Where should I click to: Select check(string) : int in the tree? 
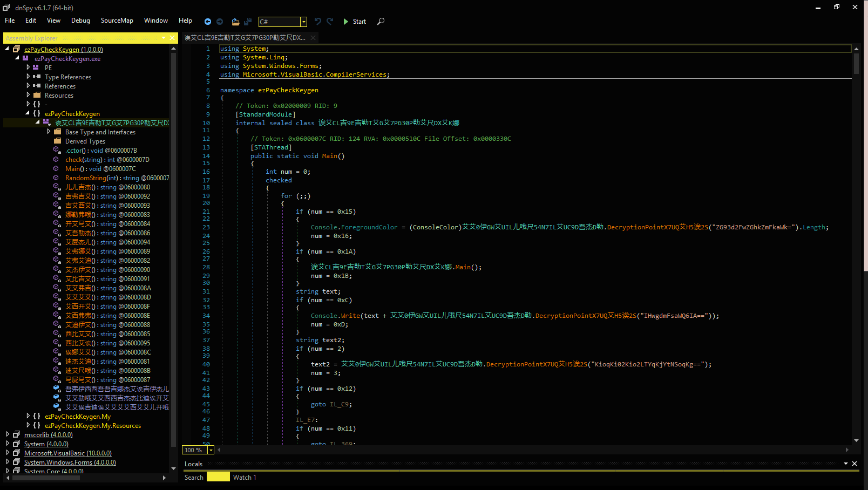click(x=107, y=160)
